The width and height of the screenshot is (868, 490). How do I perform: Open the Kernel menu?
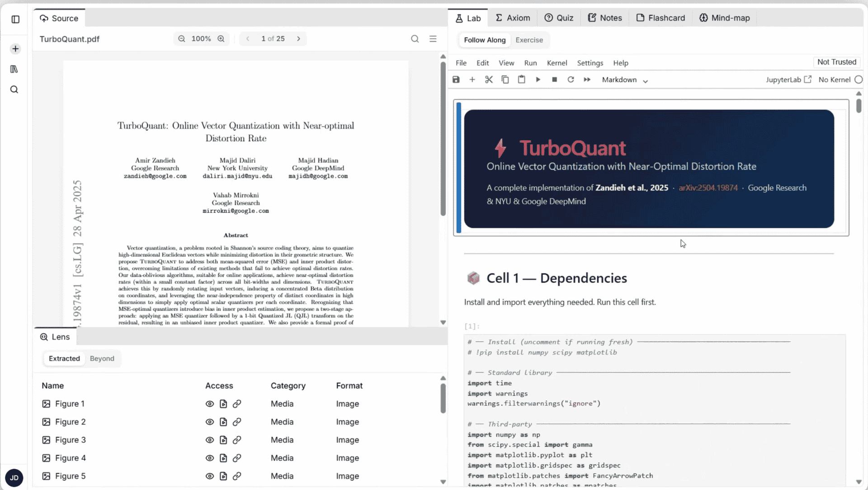point(557,63)
